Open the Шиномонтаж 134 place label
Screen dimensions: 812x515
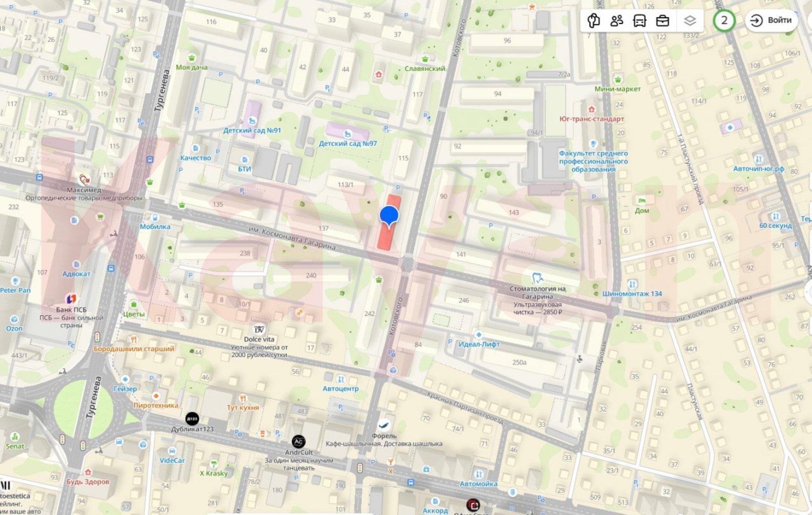click(x=632, y=293)
